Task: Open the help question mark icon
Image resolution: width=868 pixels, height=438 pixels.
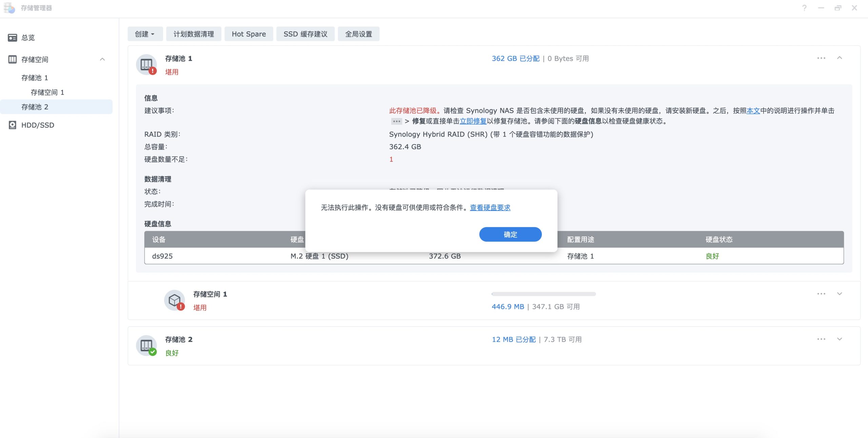Action: pyautogui.click(x=804, y=8)
